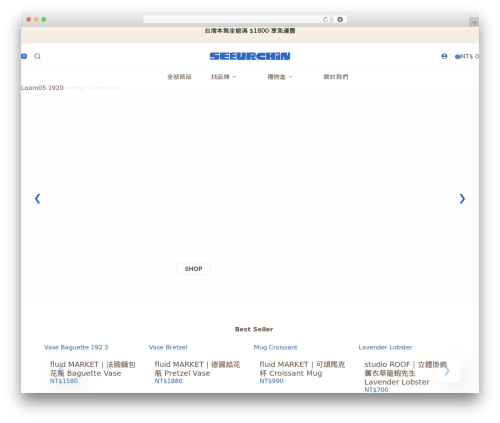The height and width of the screenshot is (423, 500).
Task: Advance Best Seller carousel with right arrow
Action: coord(447,370)
